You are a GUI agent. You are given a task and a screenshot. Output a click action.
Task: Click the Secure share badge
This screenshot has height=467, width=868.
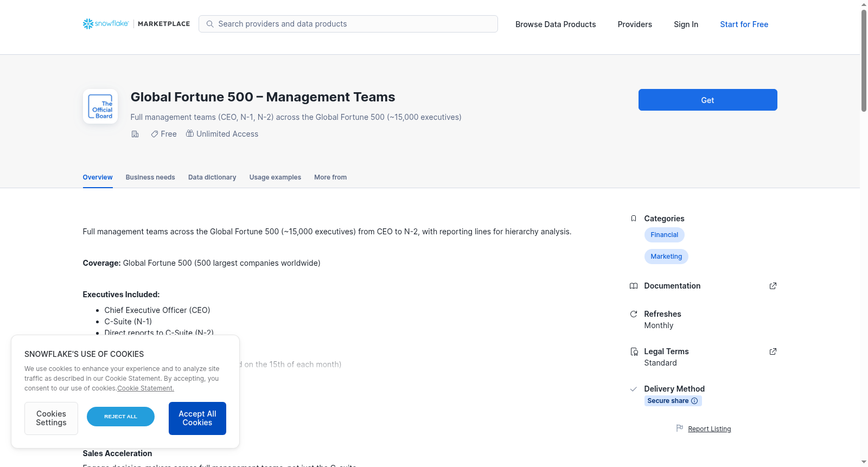click(x=673, y=401)
